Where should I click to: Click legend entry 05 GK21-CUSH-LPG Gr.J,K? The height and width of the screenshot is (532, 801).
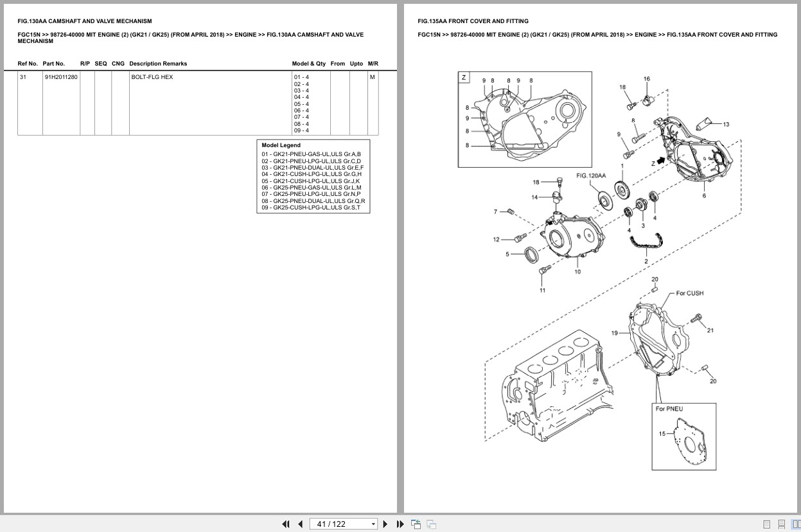[311, 181]
